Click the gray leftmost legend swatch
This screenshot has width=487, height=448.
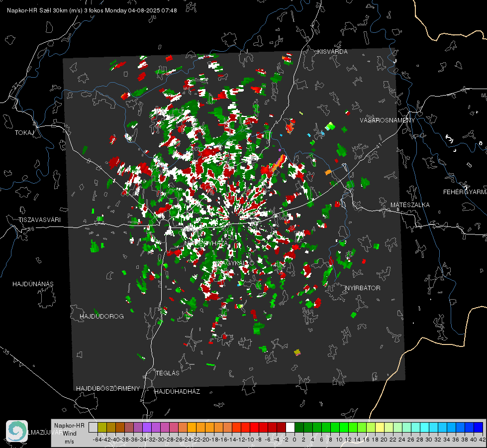tap(93, 427)
